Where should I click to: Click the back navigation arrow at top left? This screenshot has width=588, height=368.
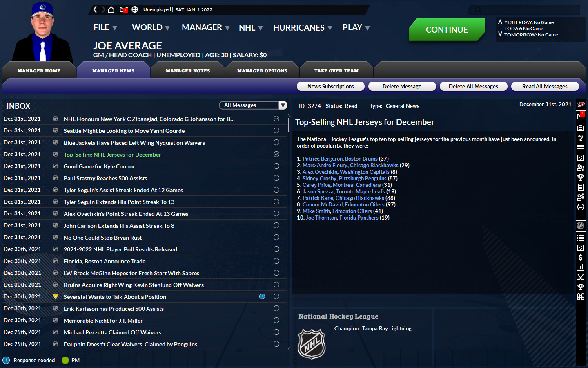point(95,9)
